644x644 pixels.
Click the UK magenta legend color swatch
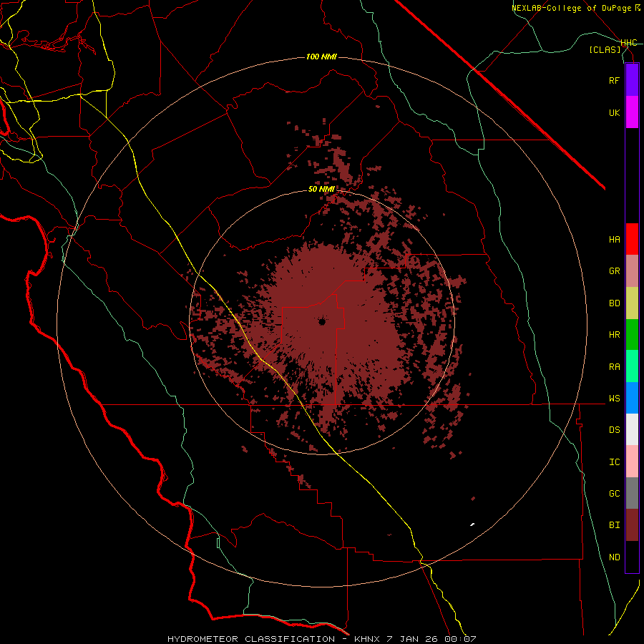click(x=632, y=112)
